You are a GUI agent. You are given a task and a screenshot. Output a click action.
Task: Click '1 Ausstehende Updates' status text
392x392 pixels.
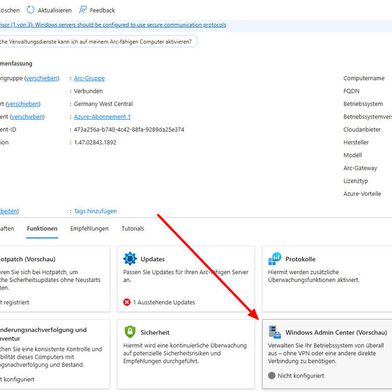164,302
